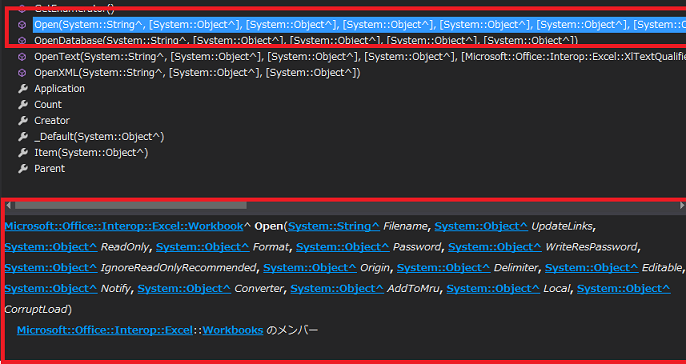Click the wrench property icon beside Application

click(x=23, y=89)
